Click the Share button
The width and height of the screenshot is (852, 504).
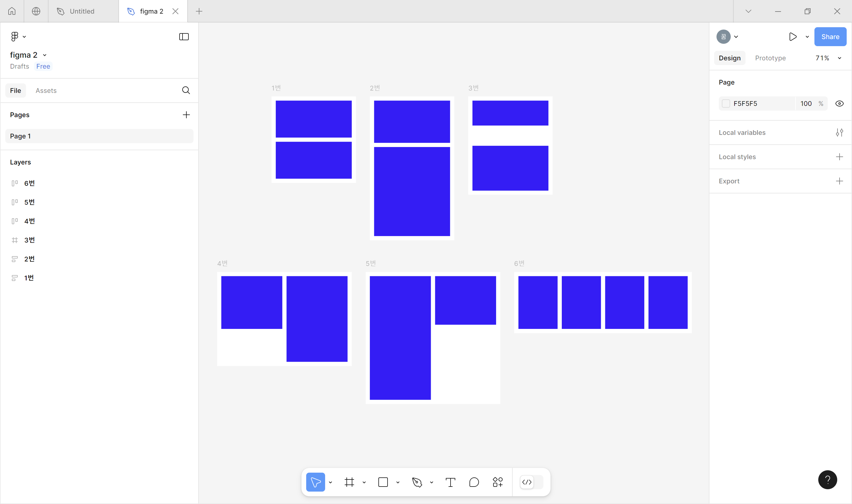(830, 37)
